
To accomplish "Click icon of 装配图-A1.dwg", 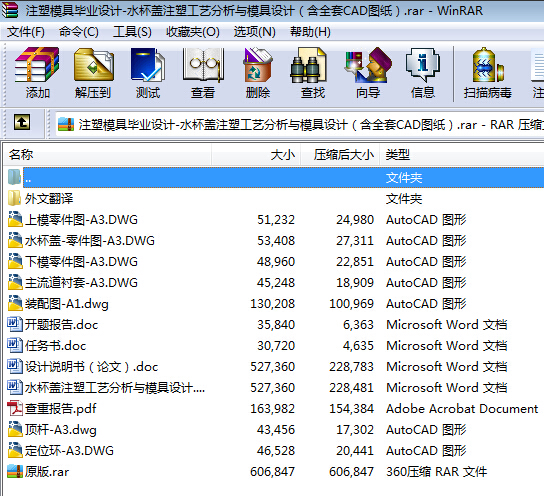I will pyautogui.click(x=15, y=303).
